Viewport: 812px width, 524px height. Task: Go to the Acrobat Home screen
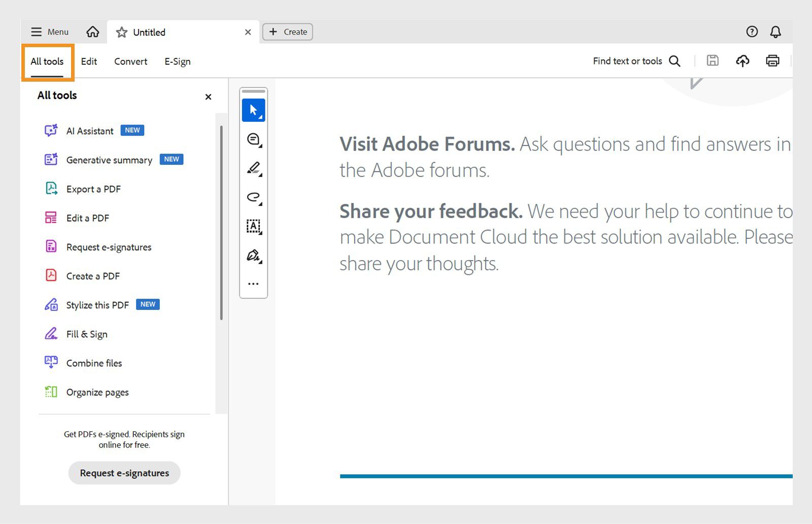[x=93, y=31]
